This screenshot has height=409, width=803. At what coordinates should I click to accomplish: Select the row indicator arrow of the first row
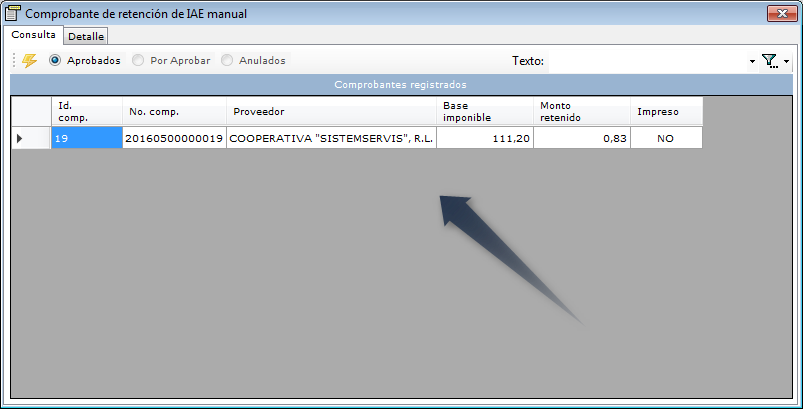tap(20, 138)
